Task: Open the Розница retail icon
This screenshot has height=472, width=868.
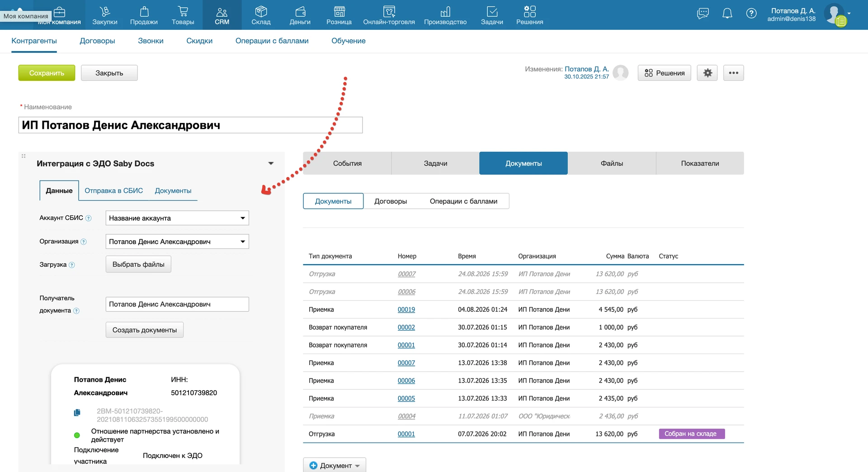Action: [x=339, y=12]
